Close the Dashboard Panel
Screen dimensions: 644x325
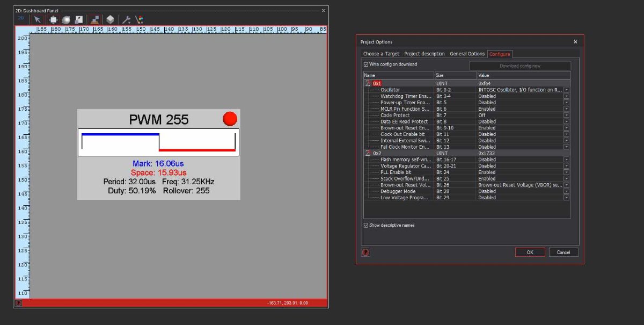click(324, 10)
